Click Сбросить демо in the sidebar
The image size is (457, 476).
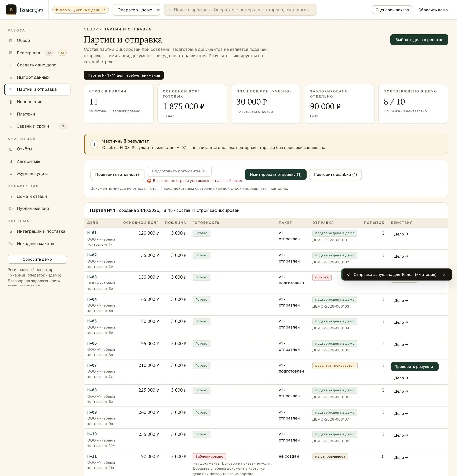click(x=37, y=259)
